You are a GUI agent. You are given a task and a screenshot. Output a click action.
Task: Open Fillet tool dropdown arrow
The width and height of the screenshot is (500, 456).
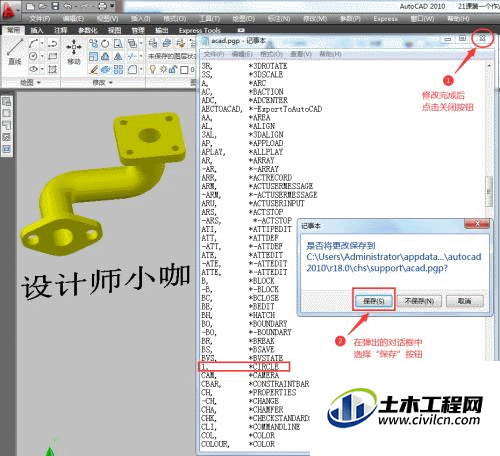tap(141, 69)
